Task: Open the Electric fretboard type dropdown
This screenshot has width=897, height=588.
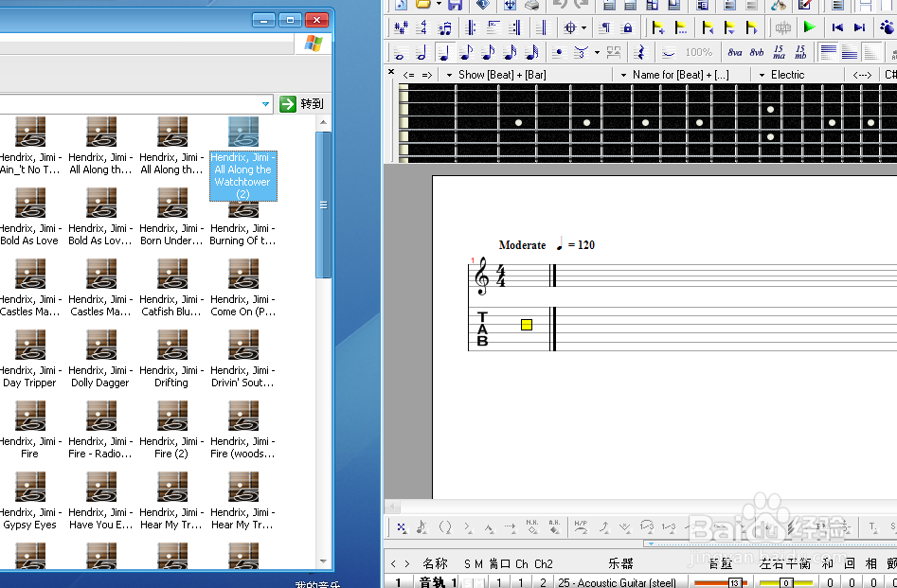Action: click(762, 75)
